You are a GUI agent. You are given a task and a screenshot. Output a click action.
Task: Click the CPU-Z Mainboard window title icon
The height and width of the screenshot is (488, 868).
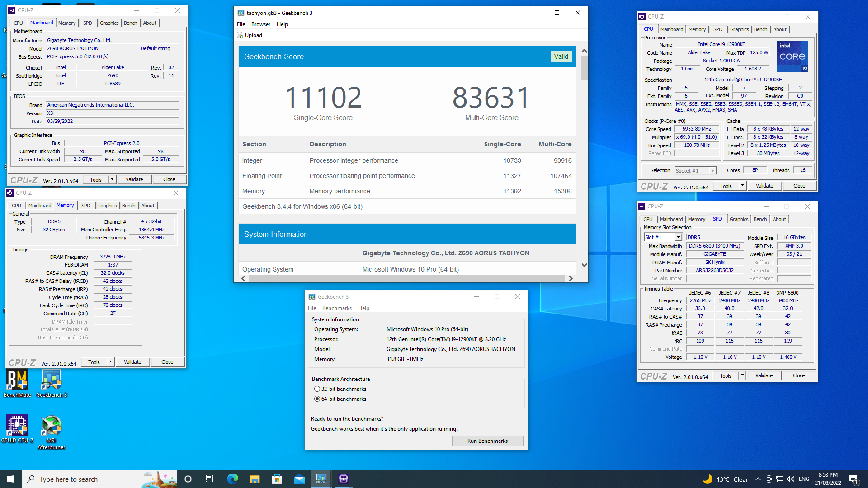(12, 10)
